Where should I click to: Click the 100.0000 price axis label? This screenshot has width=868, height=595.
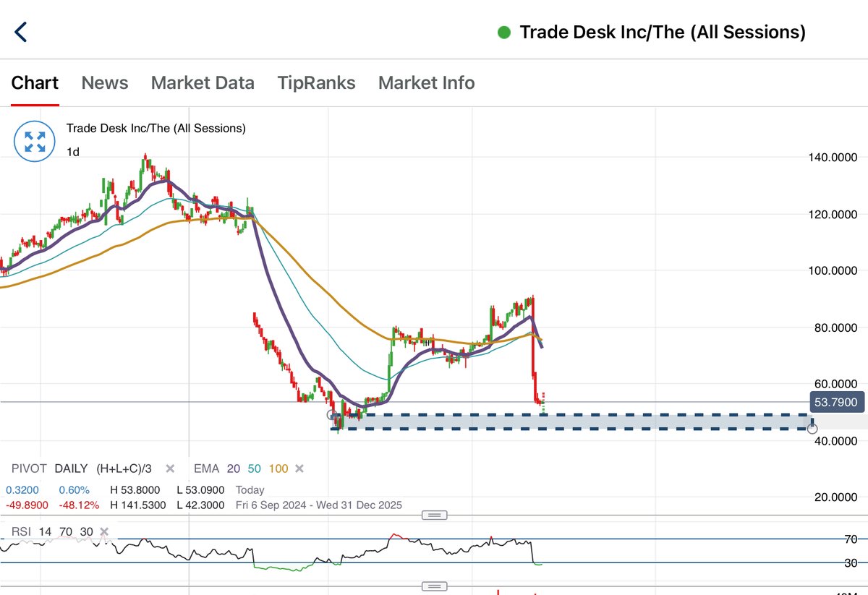click(834, 270)
